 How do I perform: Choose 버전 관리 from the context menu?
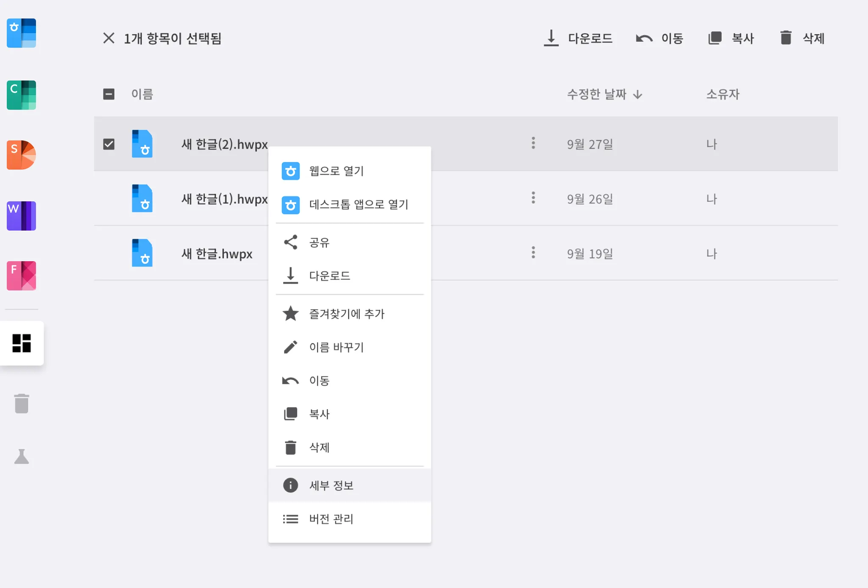[x=350, y=519]
